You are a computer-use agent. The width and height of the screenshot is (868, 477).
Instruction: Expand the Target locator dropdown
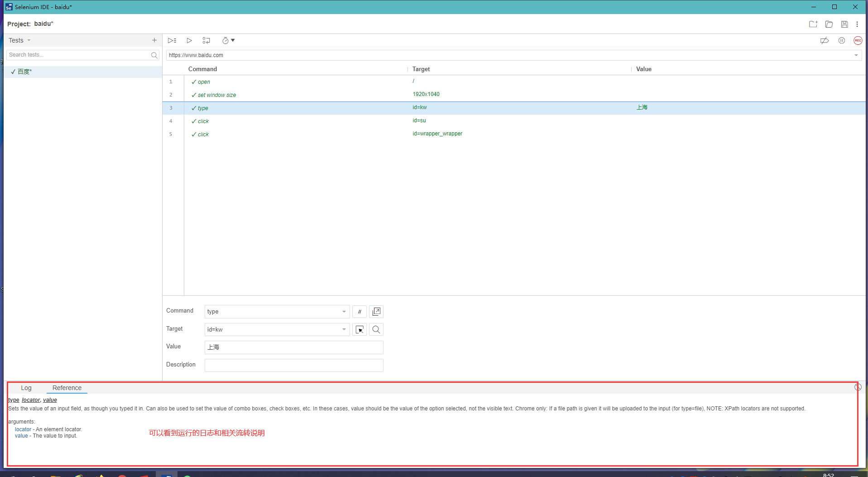pos(344,329)
